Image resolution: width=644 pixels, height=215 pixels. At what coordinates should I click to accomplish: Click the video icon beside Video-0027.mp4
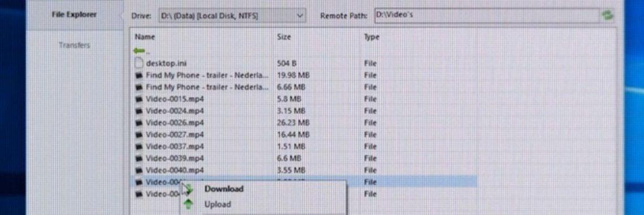point(139,135)
